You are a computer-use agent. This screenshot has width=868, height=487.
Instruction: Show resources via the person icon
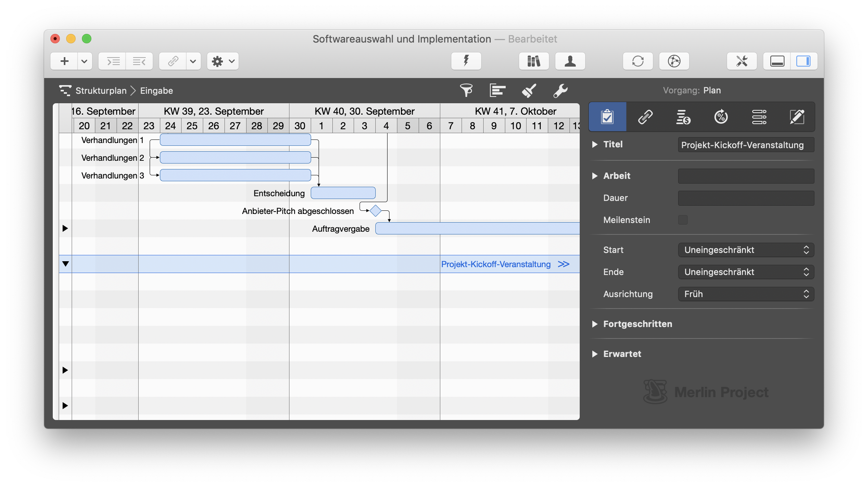point(570,61)
